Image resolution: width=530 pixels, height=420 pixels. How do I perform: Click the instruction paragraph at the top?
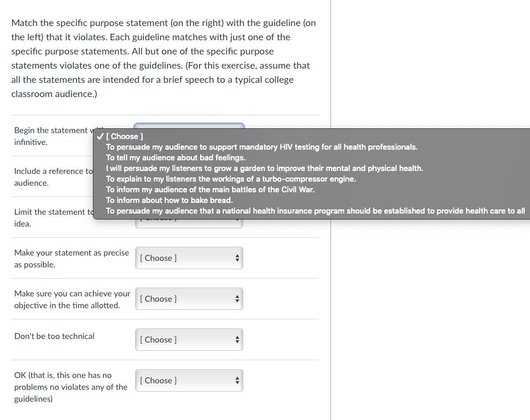point(163,58)
